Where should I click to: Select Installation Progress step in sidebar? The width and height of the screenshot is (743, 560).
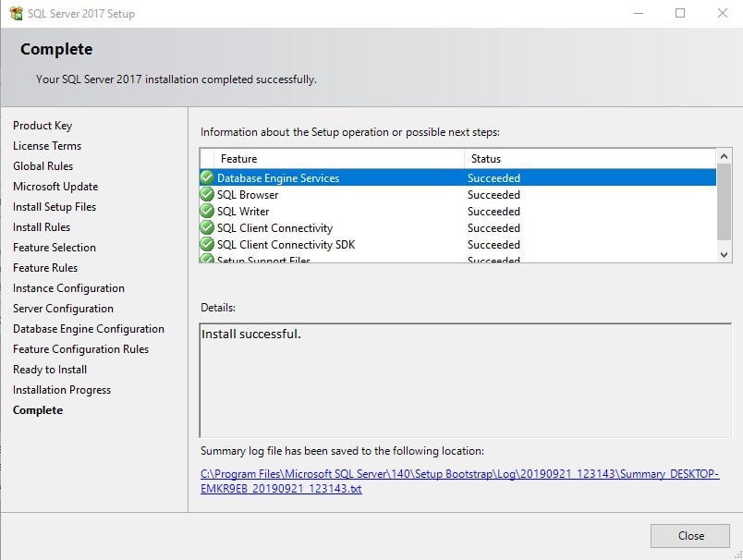tap(62, 390)
